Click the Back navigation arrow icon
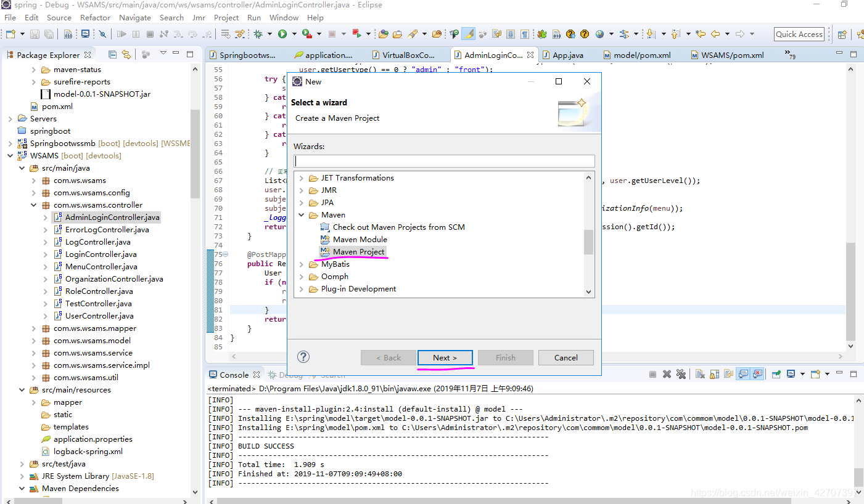This screenshot has height=504, width=864. tap(715, 34)
